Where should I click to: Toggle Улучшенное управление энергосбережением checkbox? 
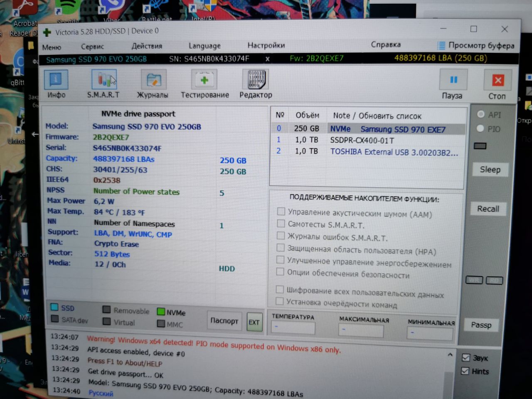pyautogui.click(x=281, y=260)
